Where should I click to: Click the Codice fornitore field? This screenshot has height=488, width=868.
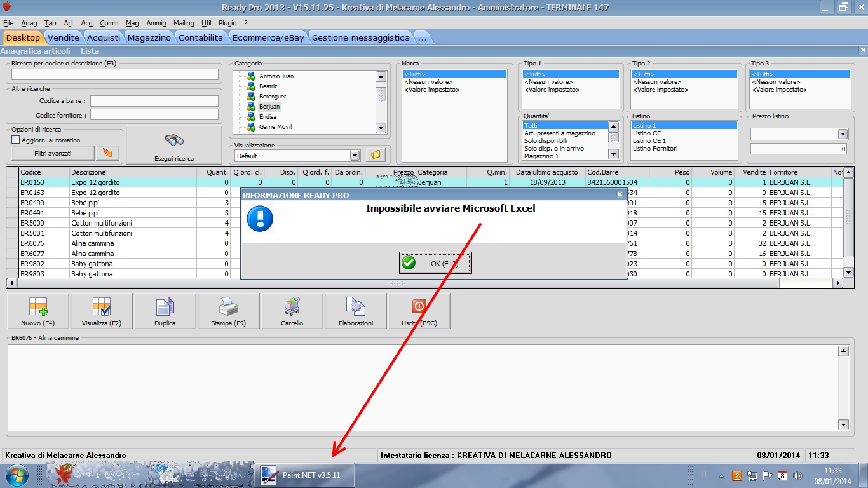pos(154,115)
